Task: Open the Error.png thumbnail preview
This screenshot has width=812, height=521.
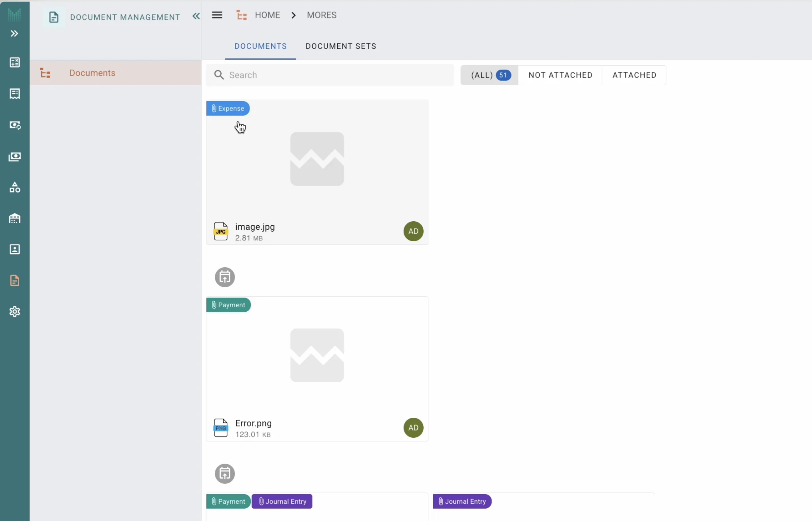Action: [317, 355]
